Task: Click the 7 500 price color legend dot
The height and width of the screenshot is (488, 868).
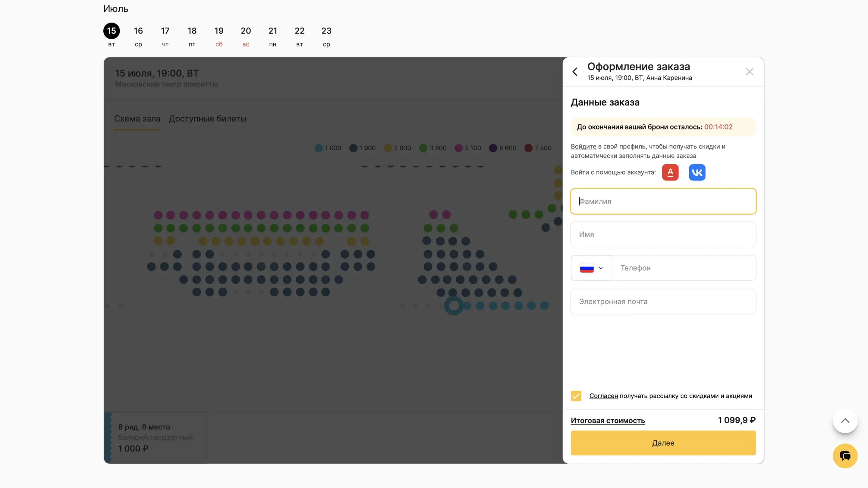Action: coord(528,148)
